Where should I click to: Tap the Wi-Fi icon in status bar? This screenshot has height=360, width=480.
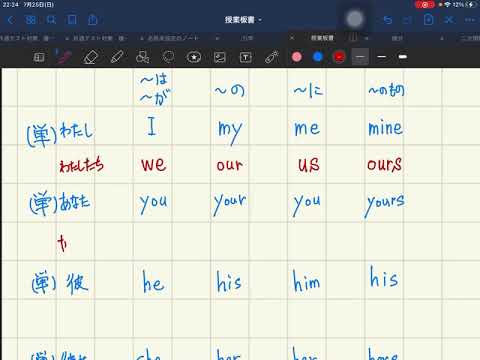(448, 5)
